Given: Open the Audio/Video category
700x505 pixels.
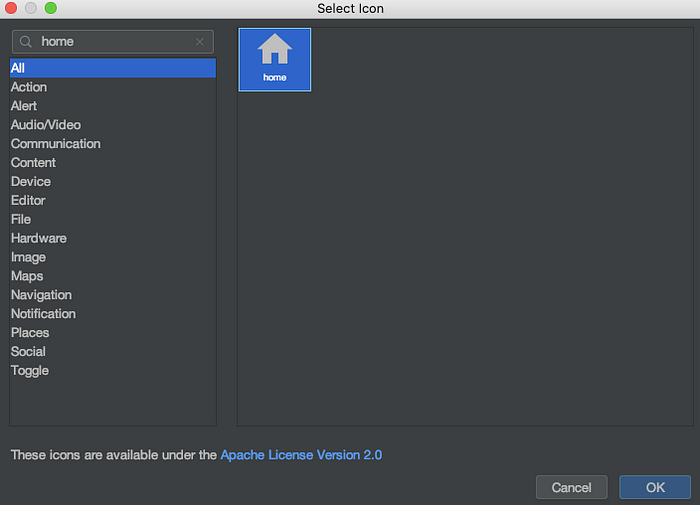Looking at the screenshot, I should 113,125.
